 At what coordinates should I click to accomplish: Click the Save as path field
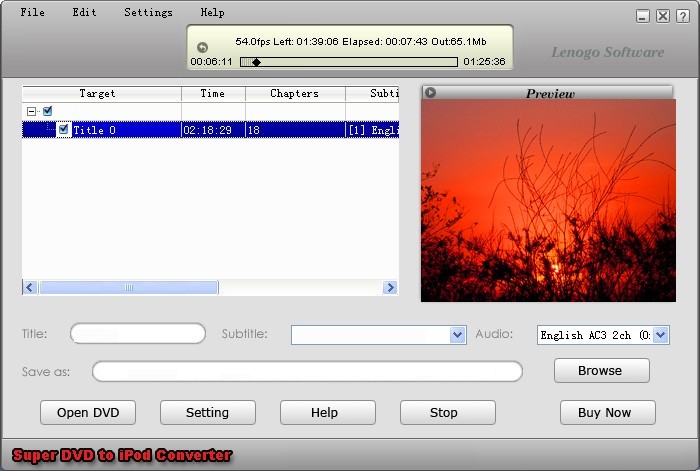click(x=307, y=371)
